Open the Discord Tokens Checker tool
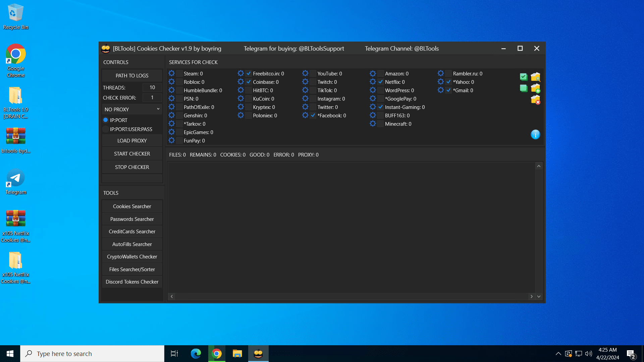This screenshot has height=362, width=644. coord(132,282)
